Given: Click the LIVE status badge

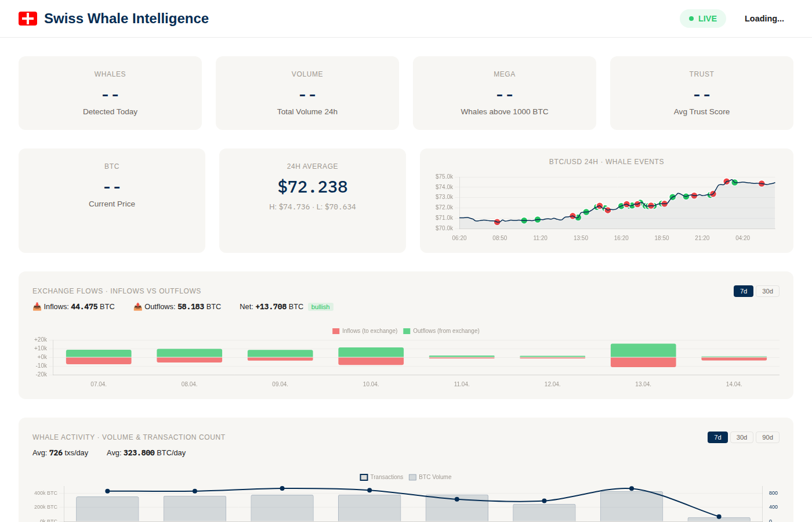Looking at the screenshot, I should click(702, 18).
